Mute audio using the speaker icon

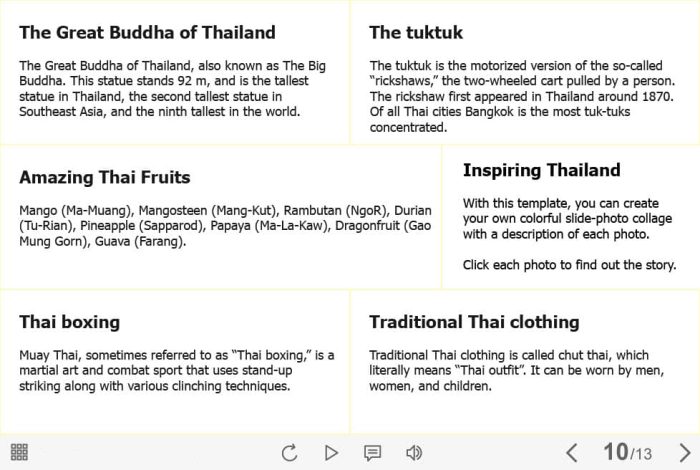pos(414,453)
